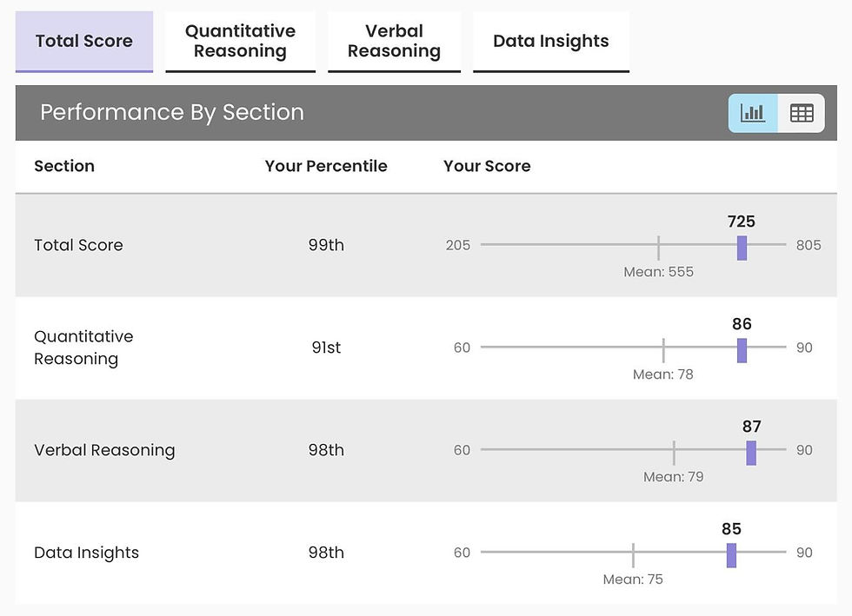The image size is (852, 616).
Task: Click the Verbal Reasoning row label
Action: (104, 450)
